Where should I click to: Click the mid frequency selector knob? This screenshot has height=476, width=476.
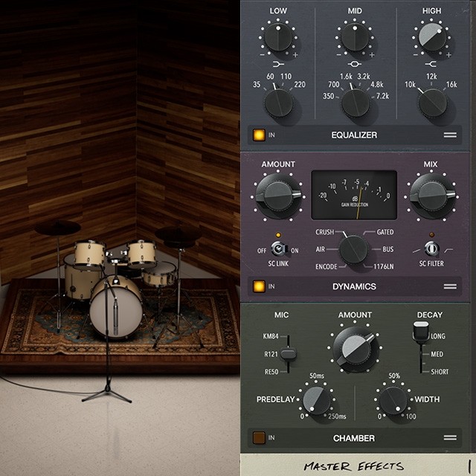point(356,103)
